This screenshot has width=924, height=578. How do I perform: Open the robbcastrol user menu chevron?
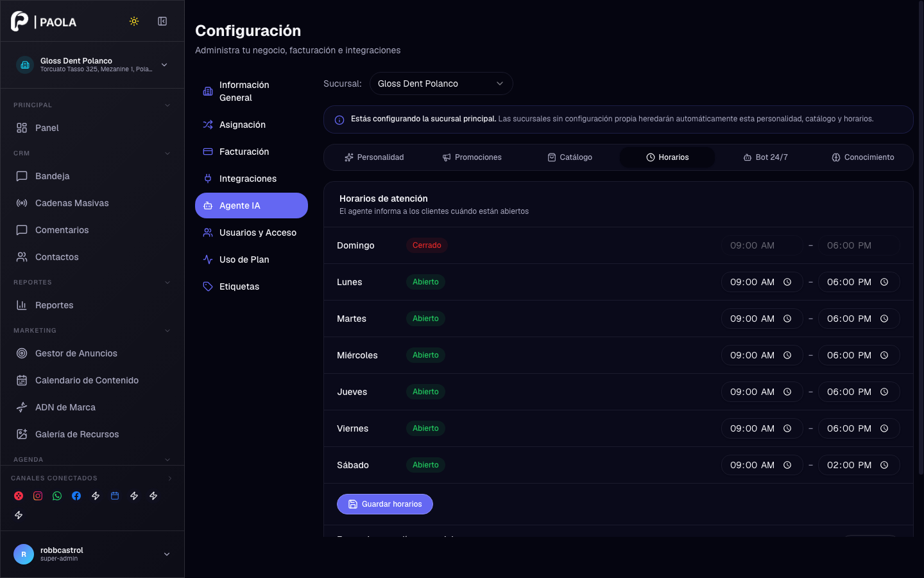pos(167,554)
